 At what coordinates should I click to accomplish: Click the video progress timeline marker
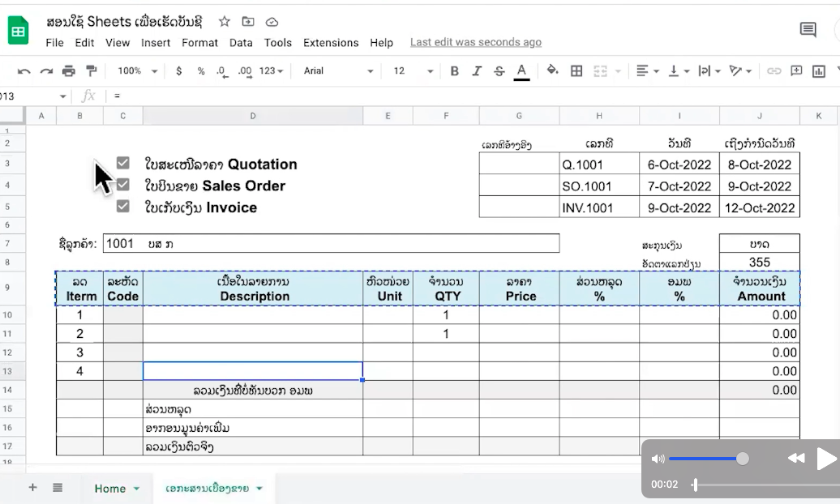coord(695,485)
